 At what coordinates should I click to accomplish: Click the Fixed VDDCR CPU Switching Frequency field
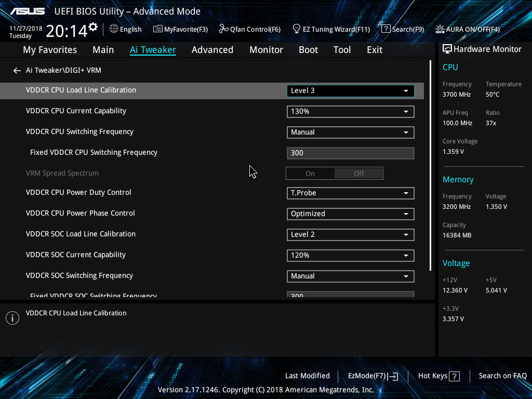pyautogui.click(x=351, y=153)
